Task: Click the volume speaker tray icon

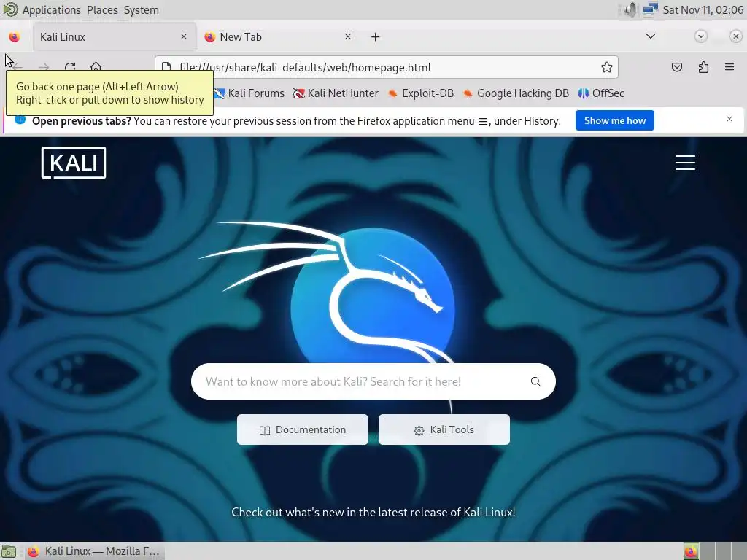Action: click(x=630, y=9)
